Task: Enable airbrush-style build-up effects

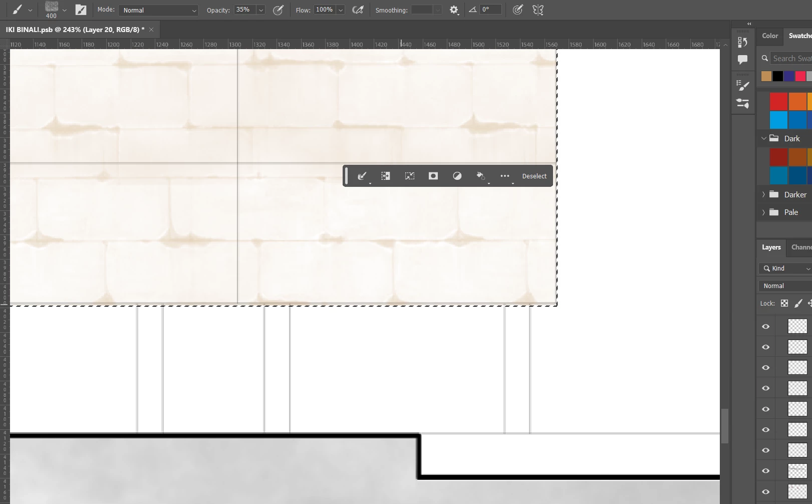Action: (358, 10)
